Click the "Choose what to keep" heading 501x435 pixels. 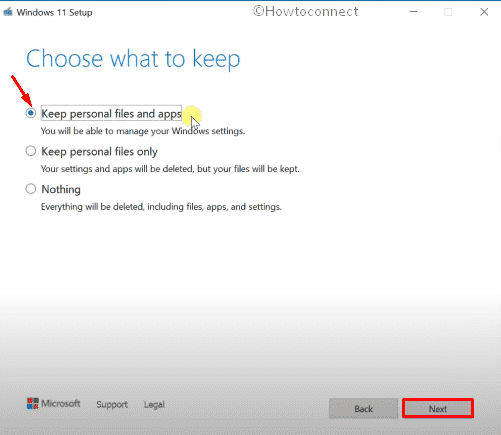coord(133,59)
